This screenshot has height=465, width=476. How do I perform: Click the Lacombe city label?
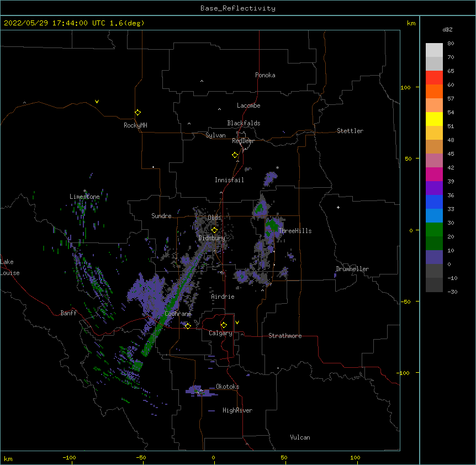point(248,105)
